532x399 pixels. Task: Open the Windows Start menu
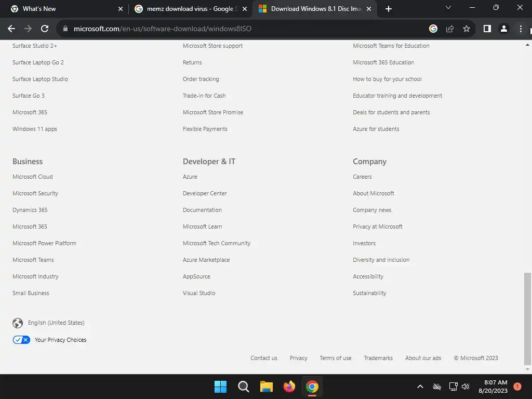point(220,387)
